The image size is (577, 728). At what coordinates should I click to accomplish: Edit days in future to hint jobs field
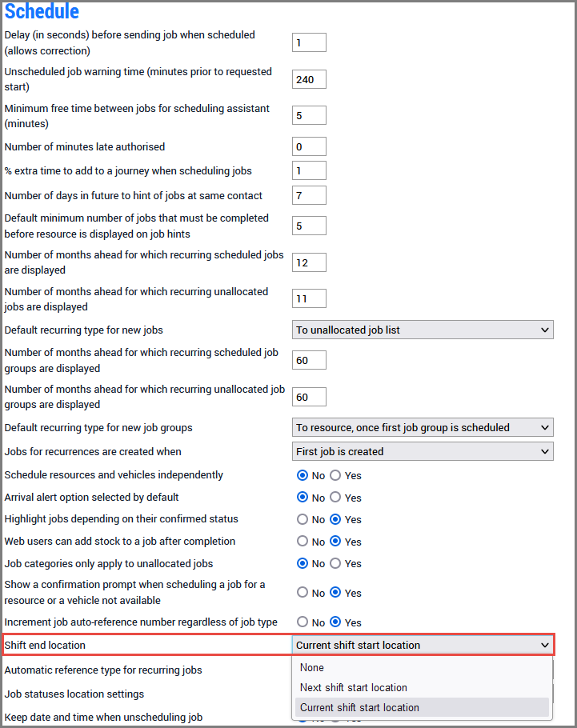[309, 195]
